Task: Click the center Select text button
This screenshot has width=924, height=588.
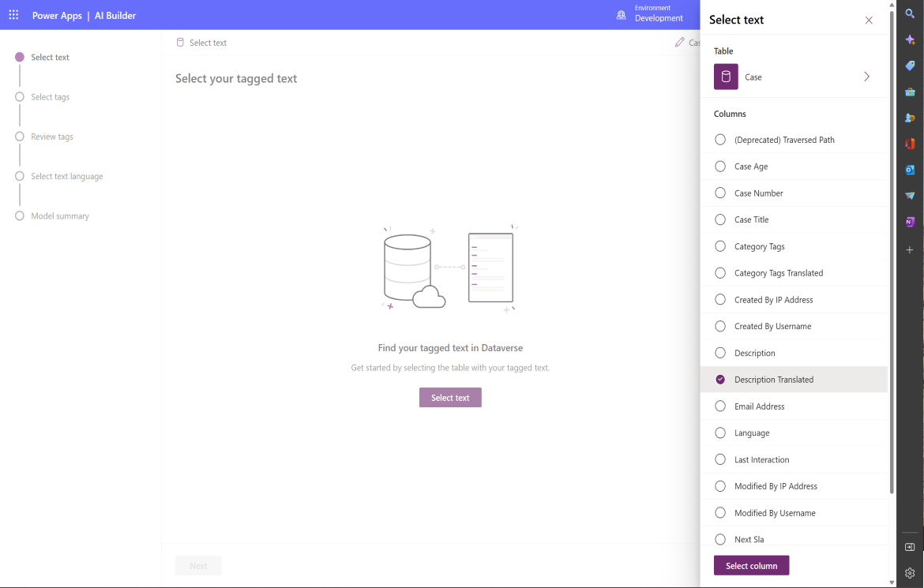Action: [450, 398]
